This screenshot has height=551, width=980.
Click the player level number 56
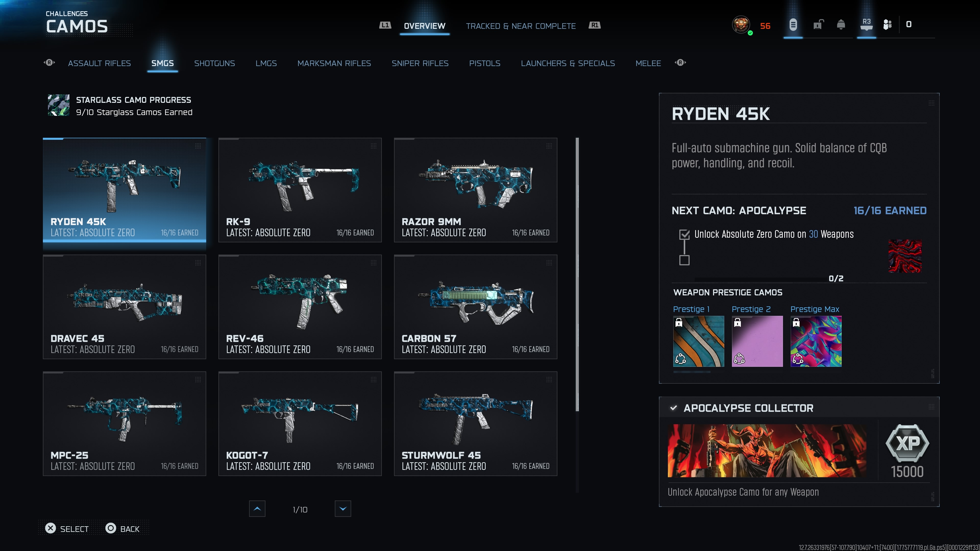click(765, 26)
